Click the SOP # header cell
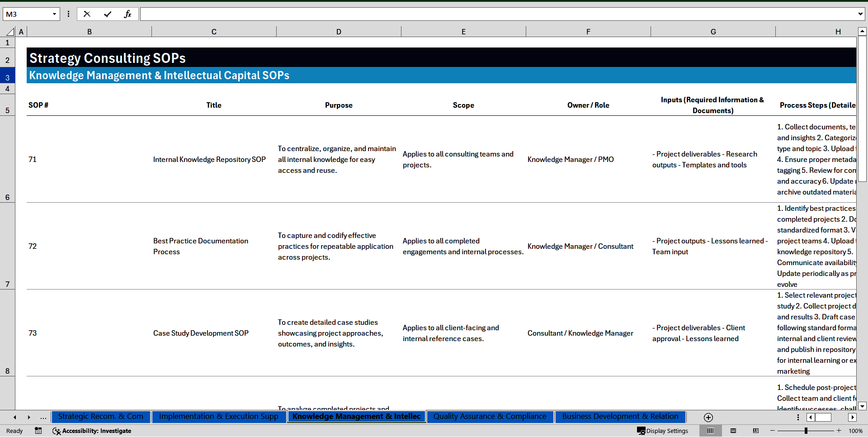868x437 pixels. (x=89, y=105)
